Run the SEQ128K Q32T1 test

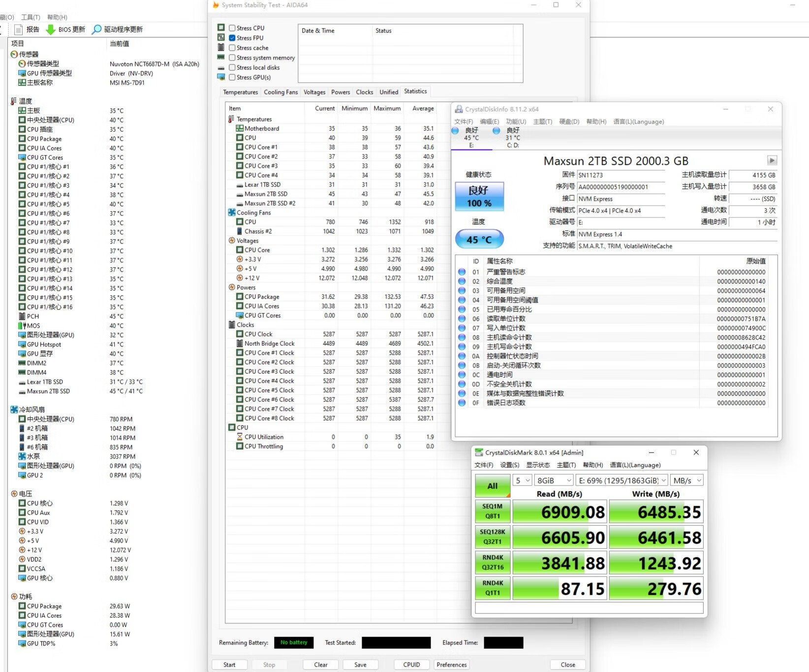click(x=492, y=537)
